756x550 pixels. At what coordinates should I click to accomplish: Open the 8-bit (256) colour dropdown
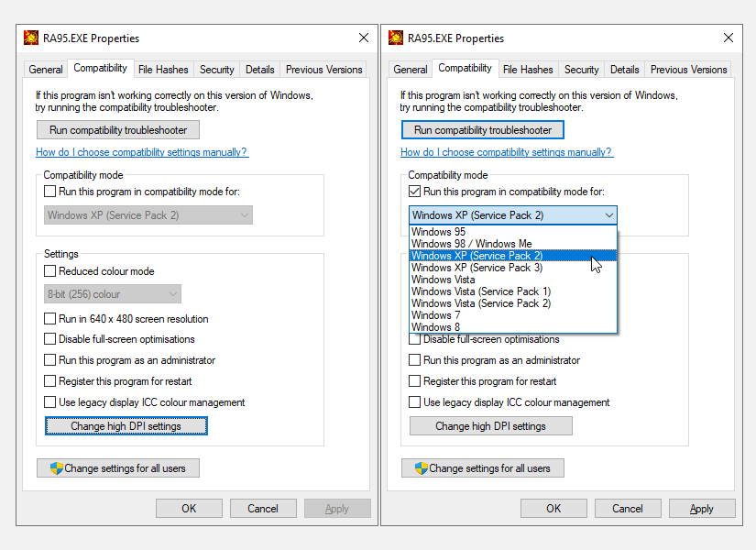tap(112, 293)
